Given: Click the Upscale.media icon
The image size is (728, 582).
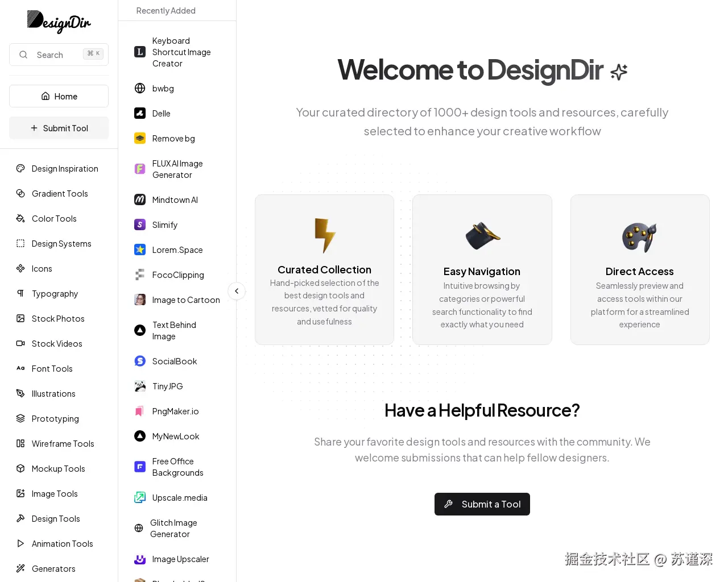Looking at the screenshot, I should 140,497.
